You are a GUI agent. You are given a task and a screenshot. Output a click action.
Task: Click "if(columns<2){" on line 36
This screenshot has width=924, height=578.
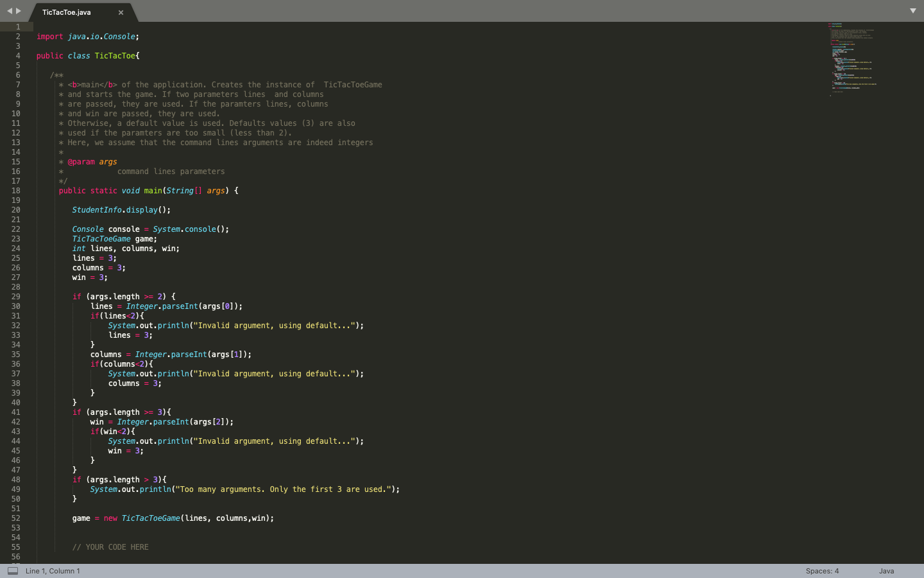point(122,364)
